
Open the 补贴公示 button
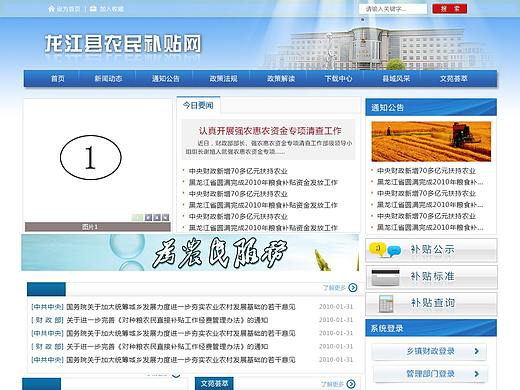click(431, 250)
